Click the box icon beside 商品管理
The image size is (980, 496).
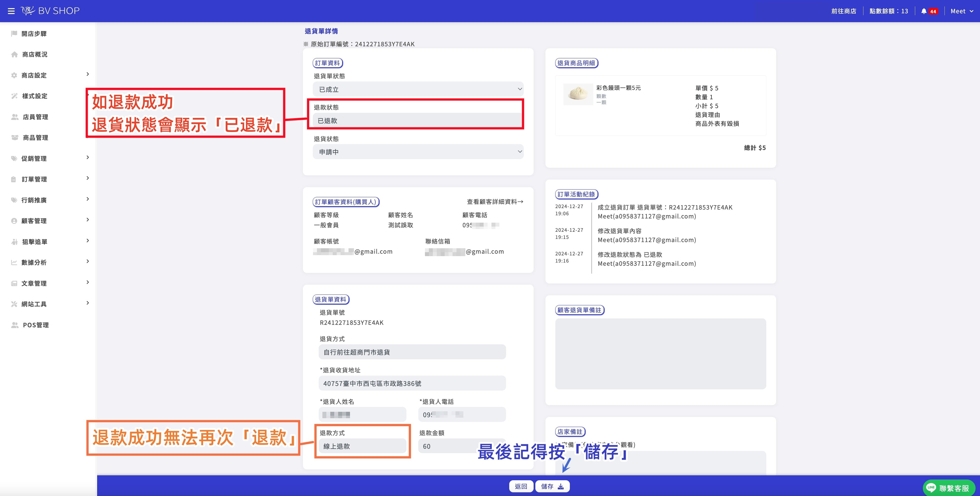15,138
